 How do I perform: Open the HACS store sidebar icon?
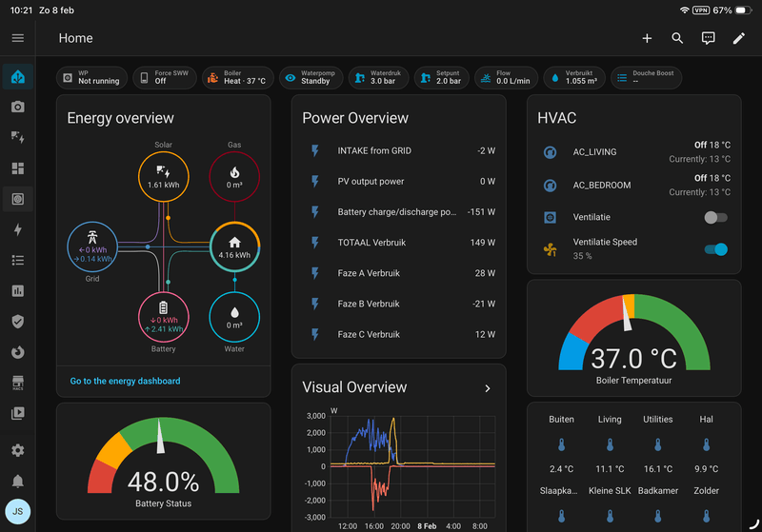[x=18, y=383]
